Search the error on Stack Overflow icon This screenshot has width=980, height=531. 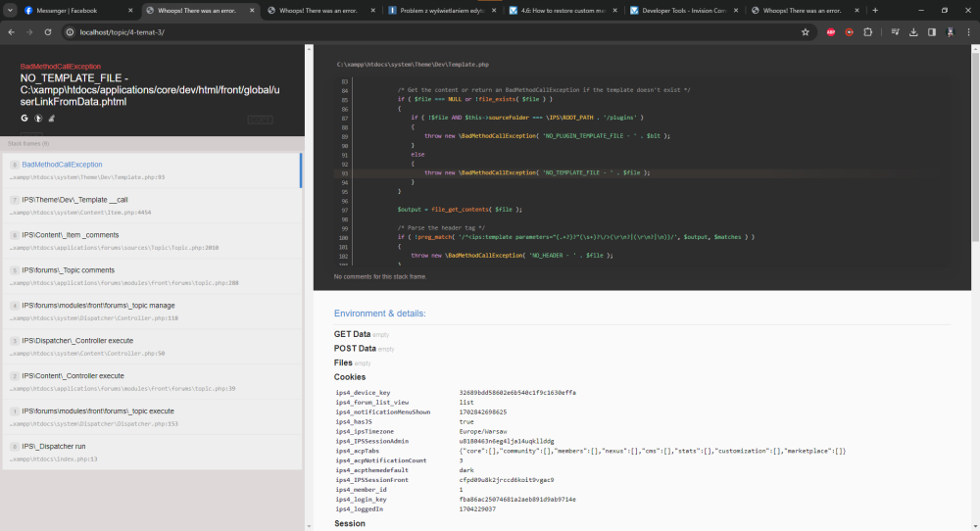pyautogui.click(x=50, y=118)
